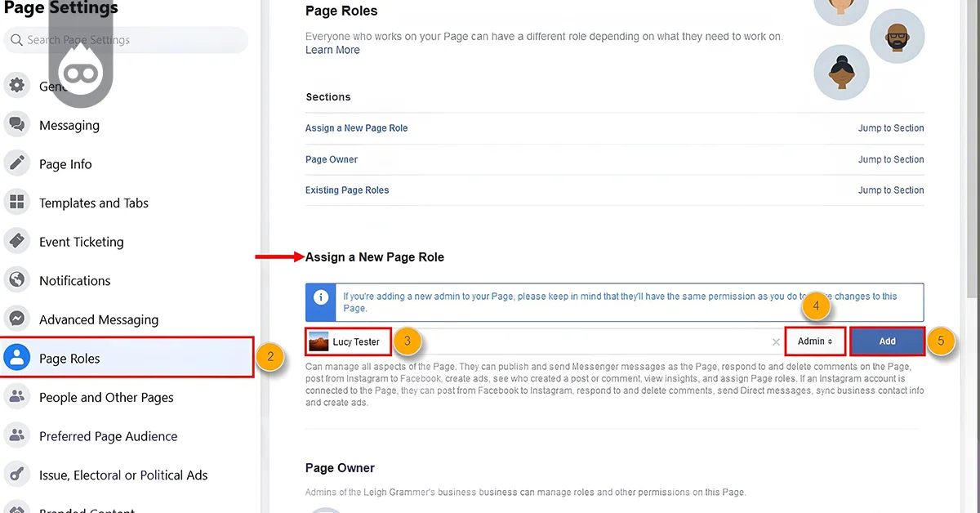The height and width of the screenshot is (513, 980).
Task: Click the Event Ticketing ticket icon
Action: click(x=17, y=241)
